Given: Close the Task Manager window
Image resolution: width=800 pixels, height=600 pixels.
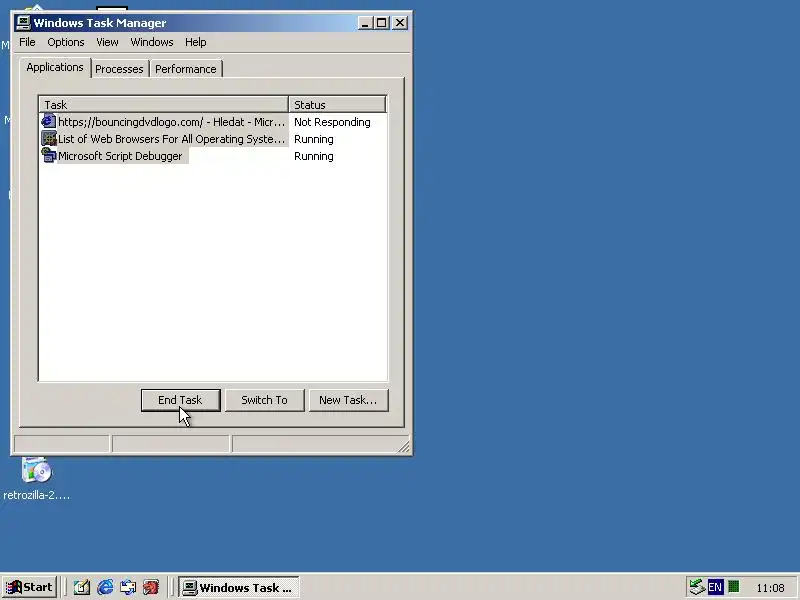Looking at the screenshot, I should click(401, 23).
